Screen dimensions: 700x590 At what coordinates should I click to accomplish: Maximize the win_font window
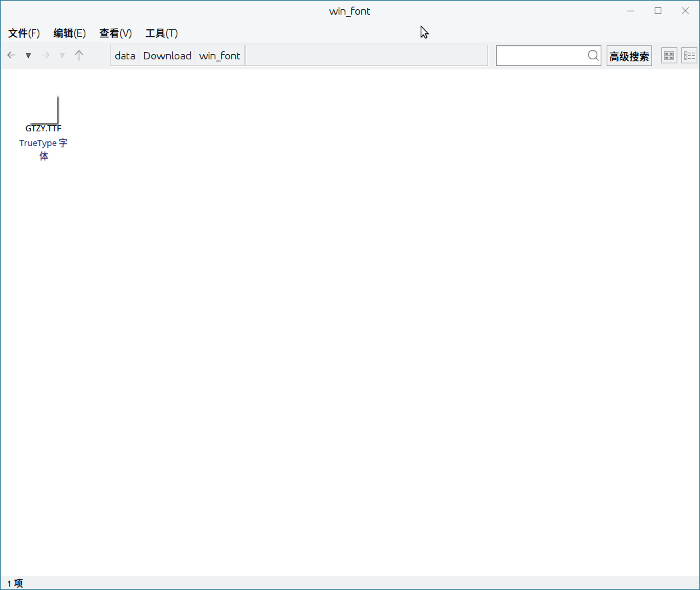(658, 11)
